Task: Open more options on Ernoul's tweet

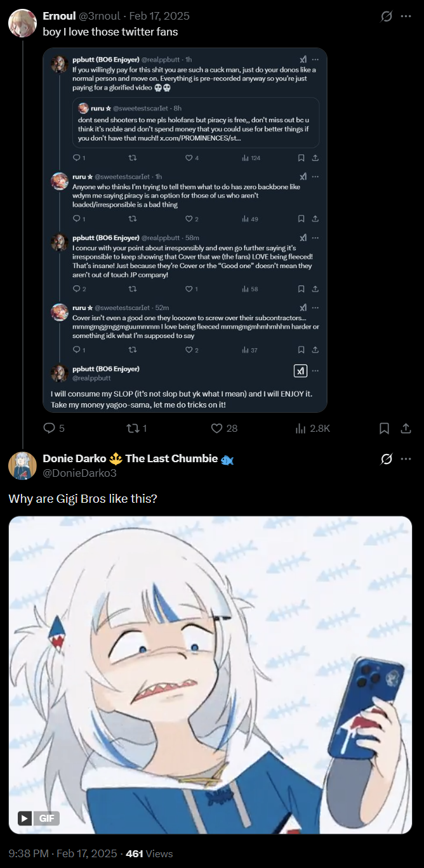Action: [406, 16]
